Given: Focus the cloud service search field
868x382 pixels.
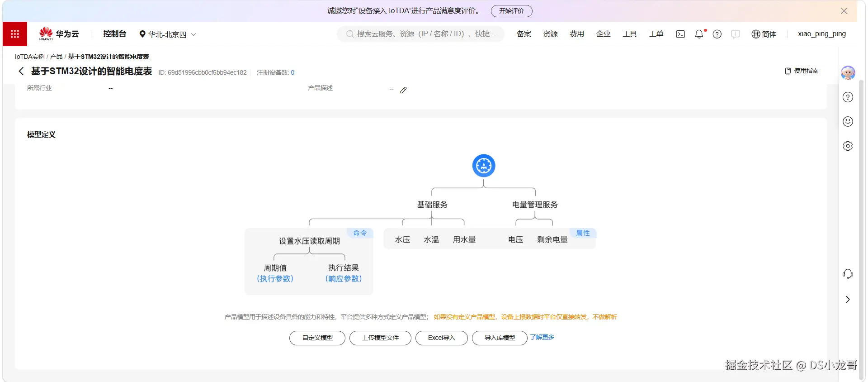Looking at the screenshot, I should (420, 34).
